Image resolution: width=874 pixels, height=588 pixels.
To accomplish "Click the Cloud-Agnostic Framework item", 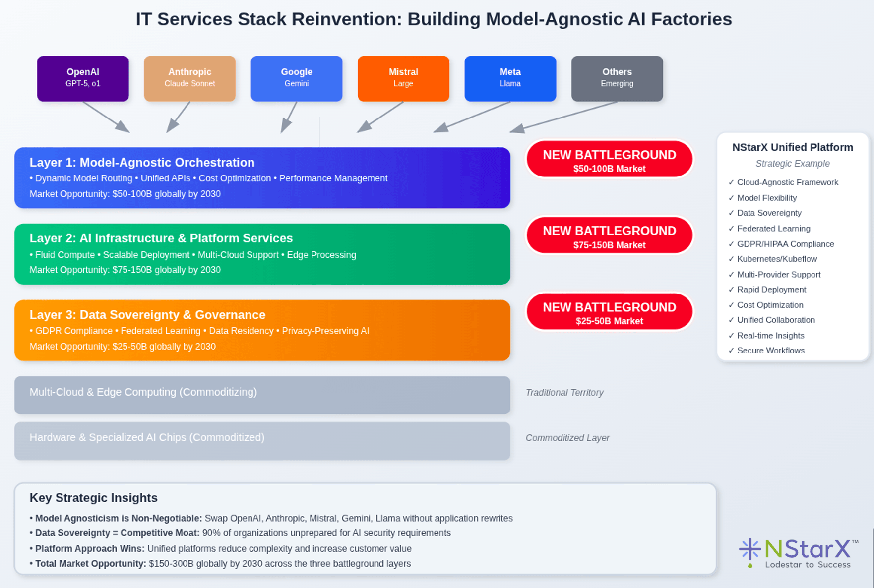I will click(x=783, y=182).
